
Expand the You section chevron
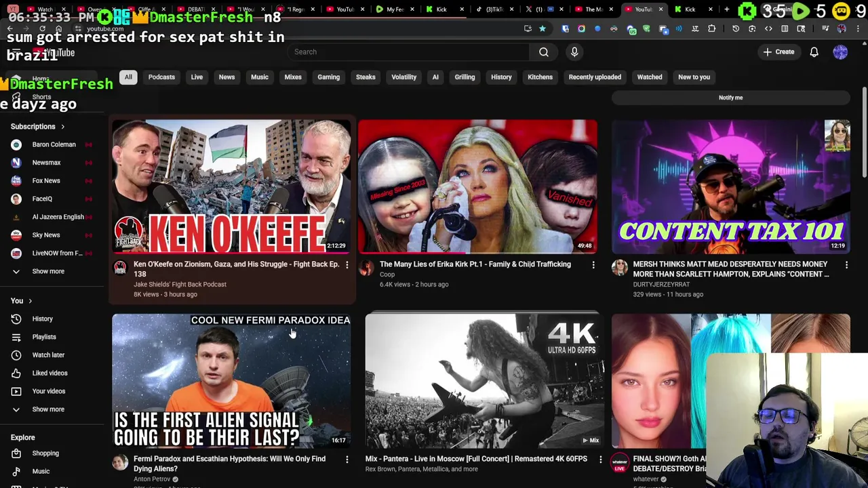[30, 301]
